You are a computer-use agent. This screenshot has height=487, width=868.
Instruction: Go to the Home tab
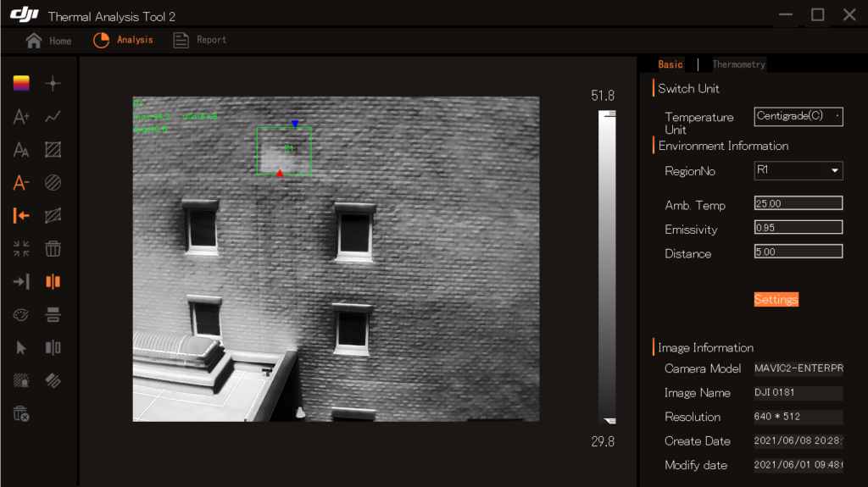48,41
